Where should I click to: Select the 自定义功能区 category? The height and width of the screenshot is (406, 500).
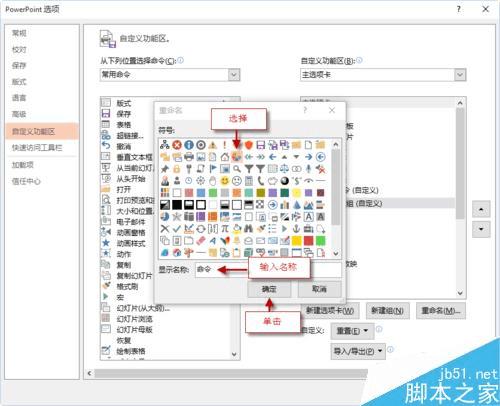pyautogui.click(x=42, y=131)
